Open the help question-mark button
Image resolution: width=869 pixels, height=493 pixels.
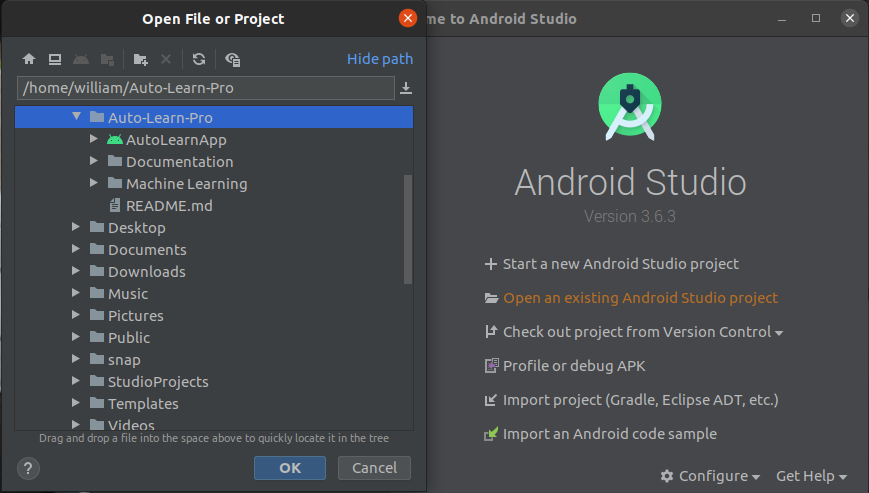pyautogui.click(x=28, y=469)
